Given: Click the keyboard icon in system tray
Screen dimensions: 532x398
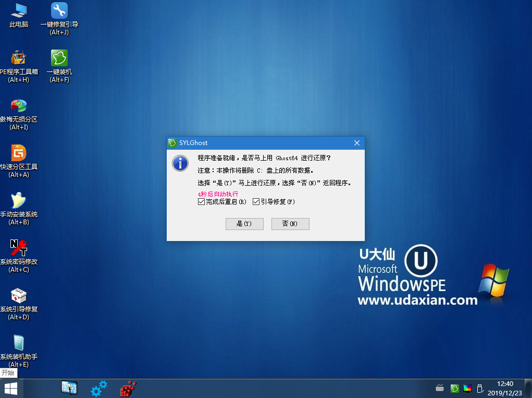Looking at the screenshot, I should pyautogui.click(x=440, y=388).
